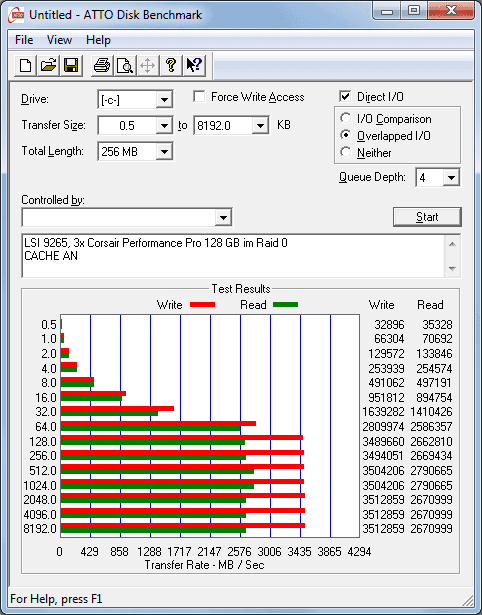This screenshot has height=615, width=482.
Task: Click the New file toolbar icon
Action: point(25,65)
